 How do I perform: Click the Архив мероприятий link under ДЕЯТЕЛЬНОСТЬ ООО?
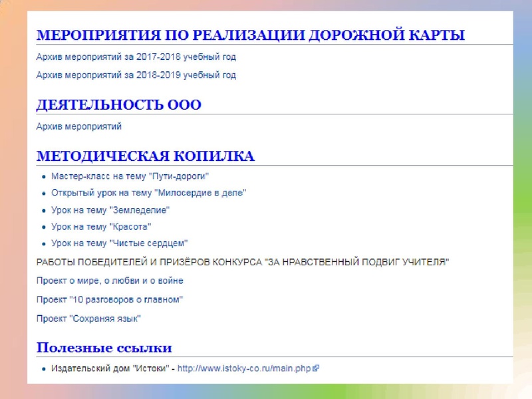(x=78, y=126)
